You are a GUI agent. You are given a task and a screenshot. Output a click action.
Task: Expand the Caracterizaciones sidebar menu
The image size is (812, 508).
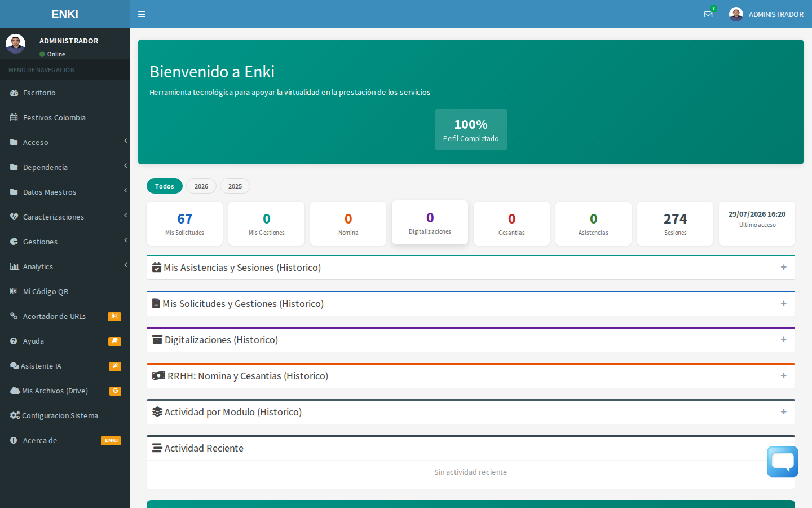pos(65,217)
